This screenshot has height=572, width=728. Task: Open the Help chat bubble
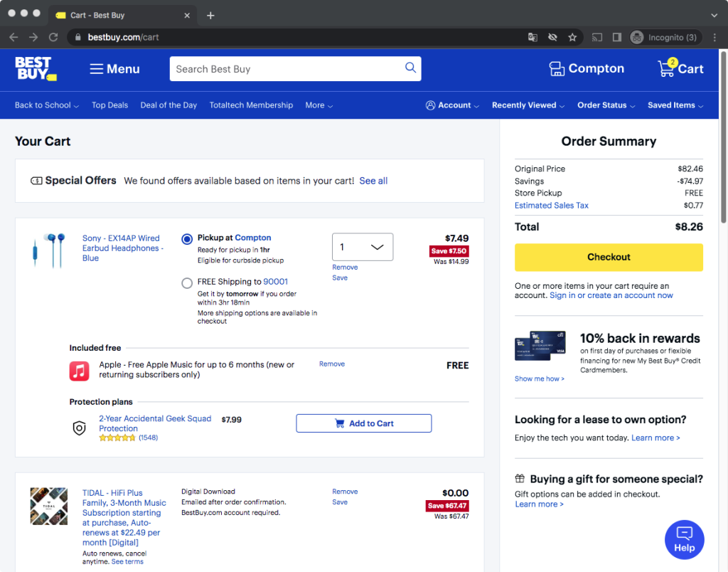click(684, 539)
